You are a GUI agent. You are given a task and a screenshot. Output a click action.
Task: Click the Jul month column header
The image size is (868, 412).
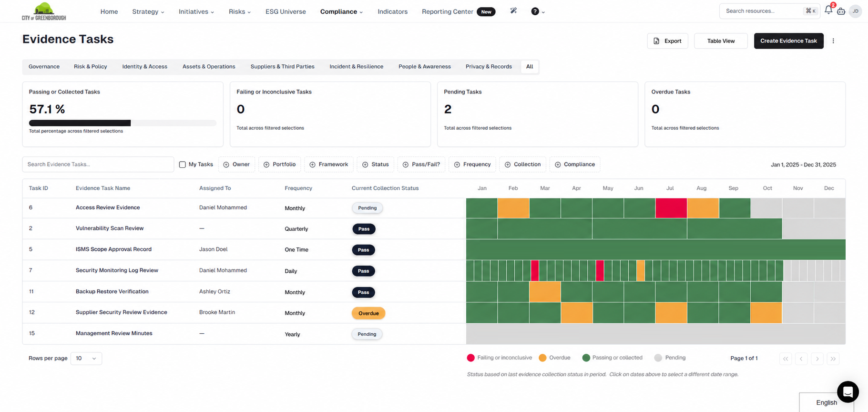pos(670,188)
